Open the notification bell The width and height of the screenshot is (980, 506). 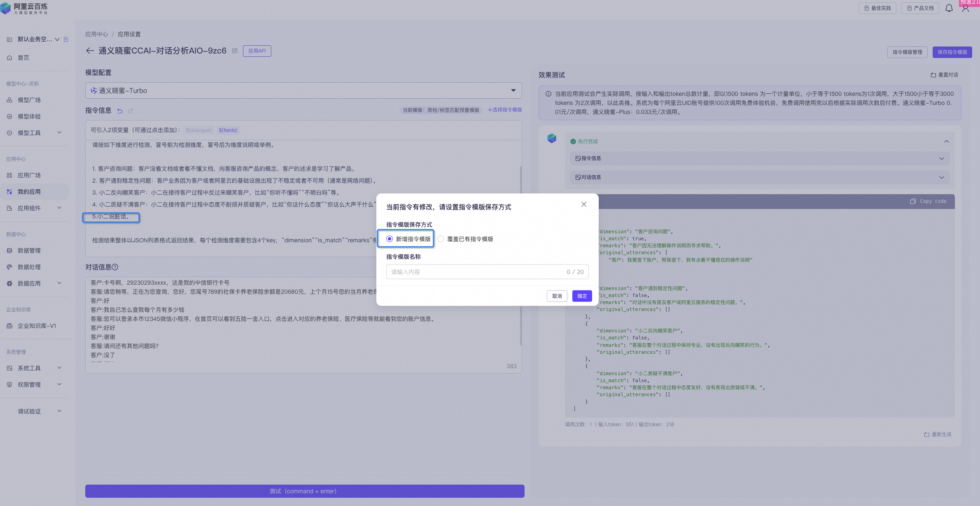point(949,8)
